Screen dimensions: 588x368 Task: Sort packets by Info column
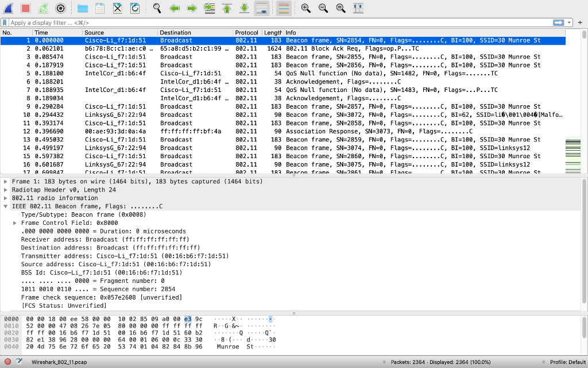(424, 33)
